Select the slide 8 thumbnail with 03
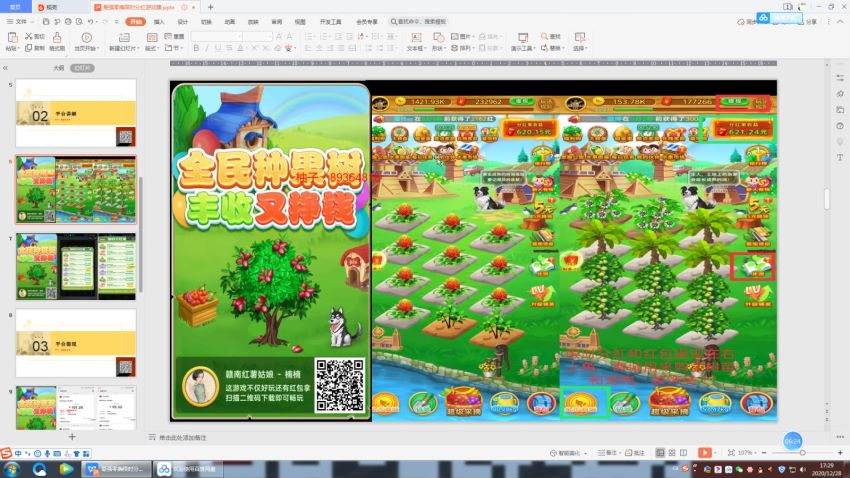This screenshot has height=478, width=850. click(x=76, y=343)
